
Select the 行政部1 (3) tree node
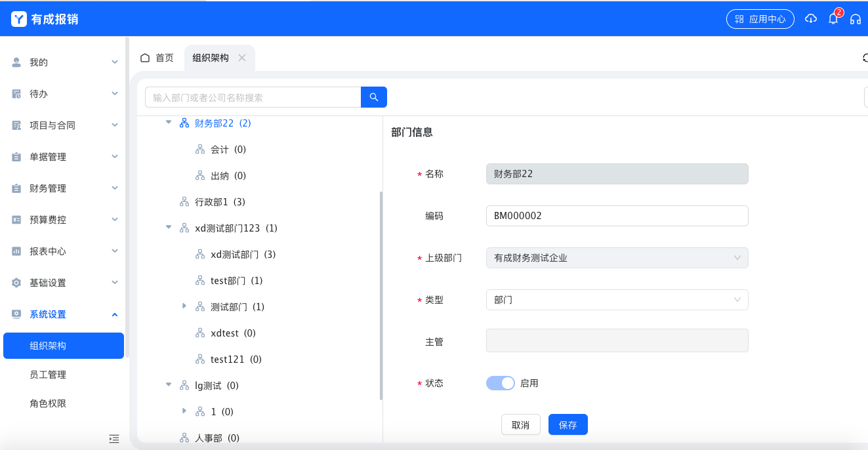220,202
